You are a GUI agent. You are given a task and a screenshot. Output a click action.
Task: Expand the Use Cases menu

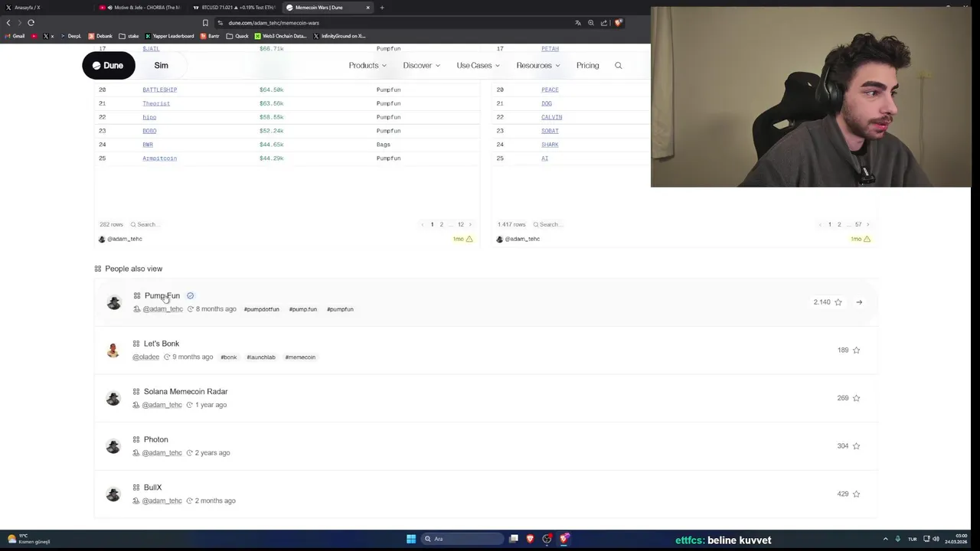click(x=478, y=66)
